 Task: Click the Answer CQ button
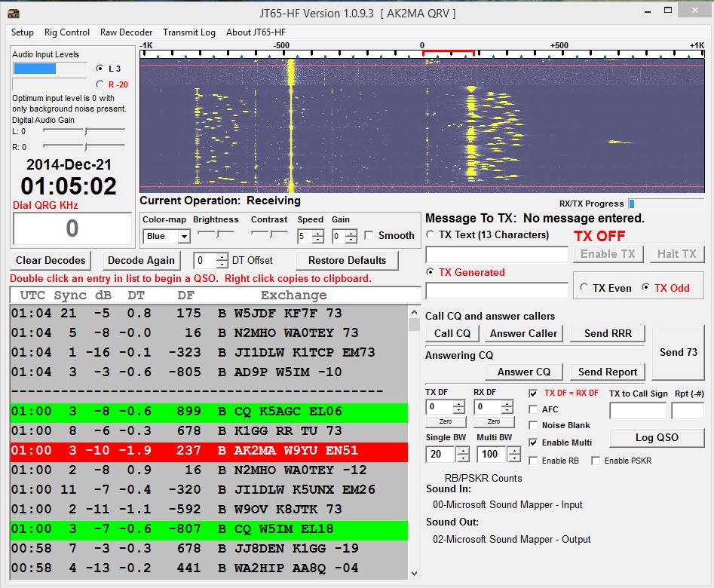click(x=524, y=372)
